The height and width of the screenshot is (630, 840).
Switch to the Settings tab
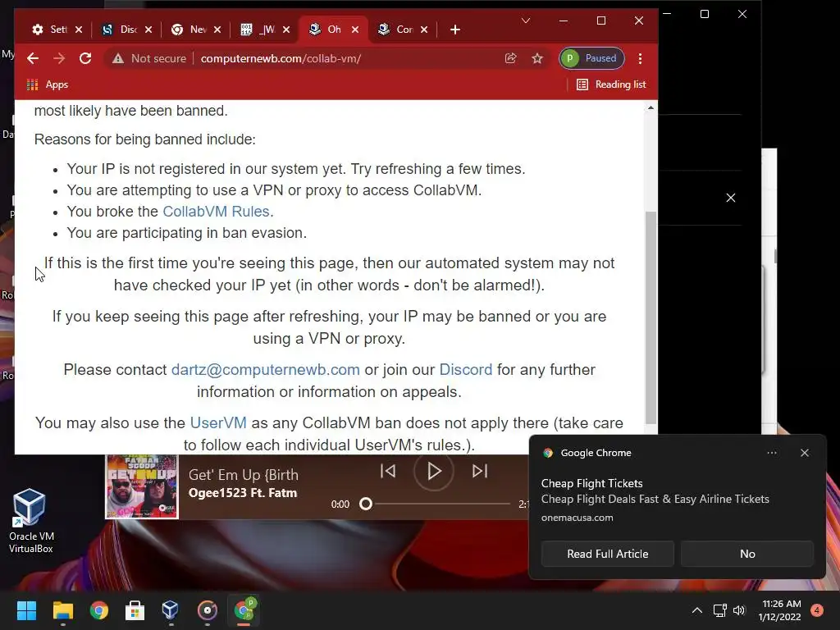coord(49,30)
